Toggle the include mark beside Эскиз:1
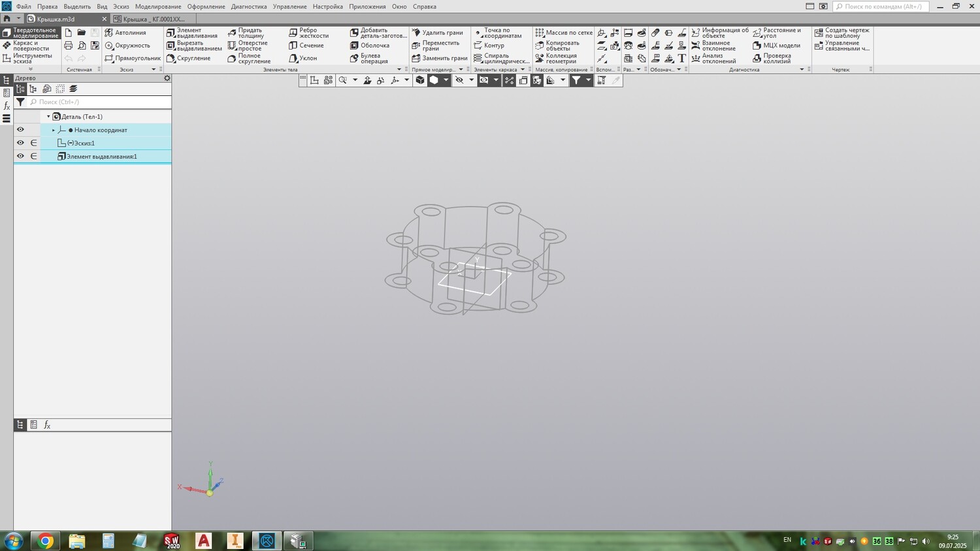Image resolution: width=980 pixels, height=551 pixels. coord(33,143)
